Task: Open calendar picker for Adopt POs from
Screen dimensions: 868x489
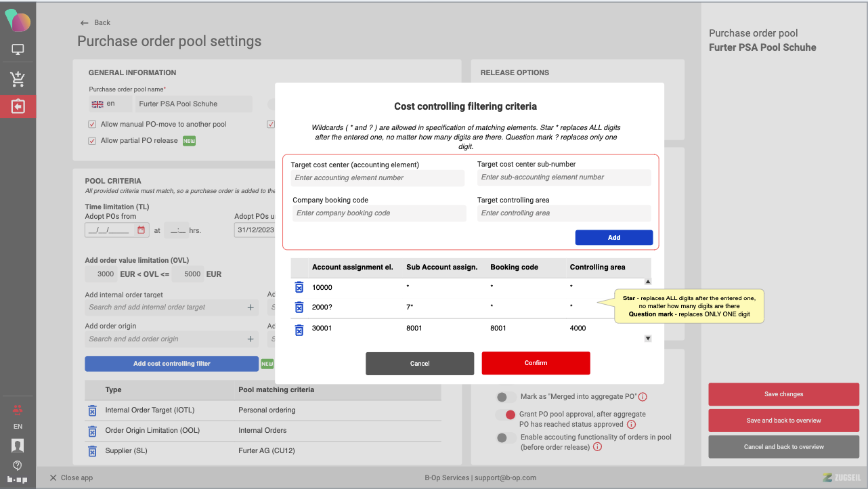Action: point(142,230)
